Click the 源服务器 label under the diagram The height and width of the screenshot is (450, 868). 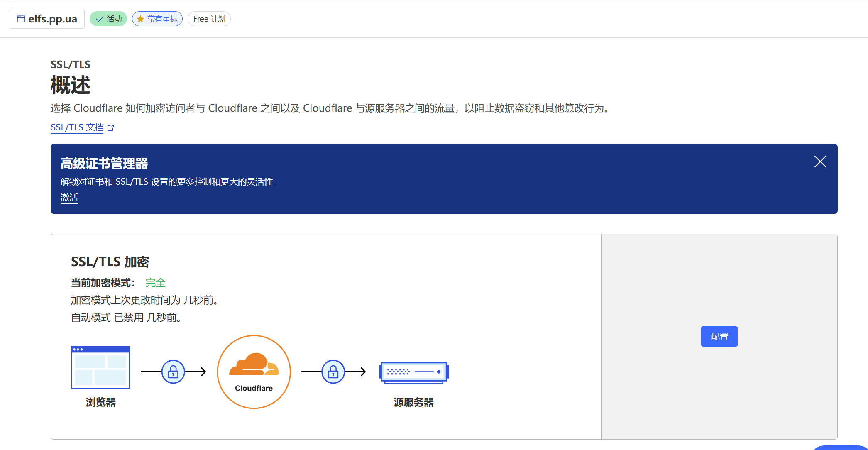(414, 402)
